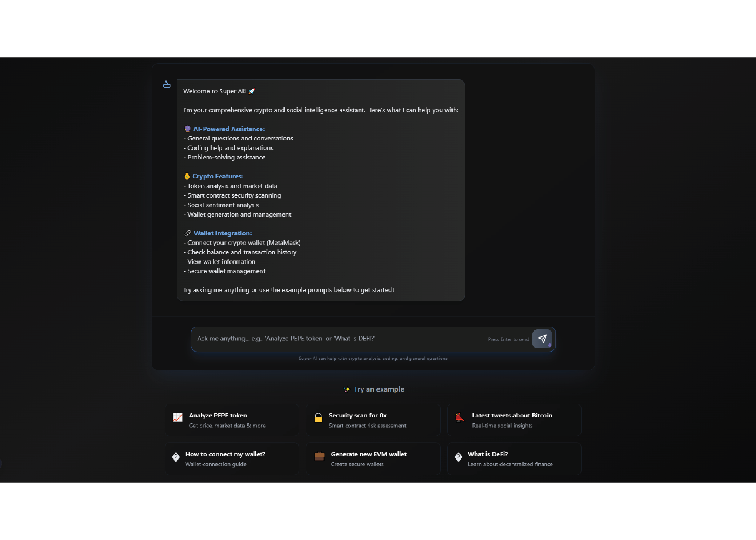Open Latest tweets about Bitcoin example

point(514,420)
